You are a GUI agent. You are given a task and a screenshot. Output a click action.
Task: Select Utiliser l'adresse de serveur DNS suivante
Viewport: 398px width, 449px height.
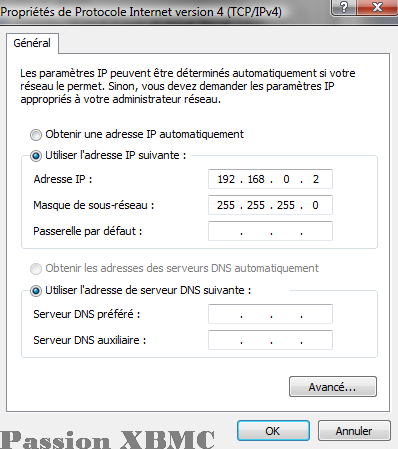(x=36, y=291)
